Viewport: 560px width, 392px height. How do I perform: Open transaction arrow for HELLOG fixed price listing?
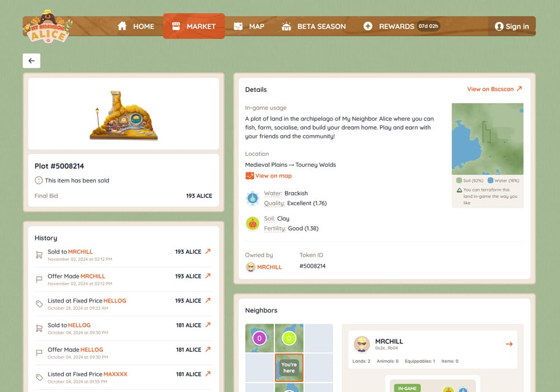pos(208,300)
